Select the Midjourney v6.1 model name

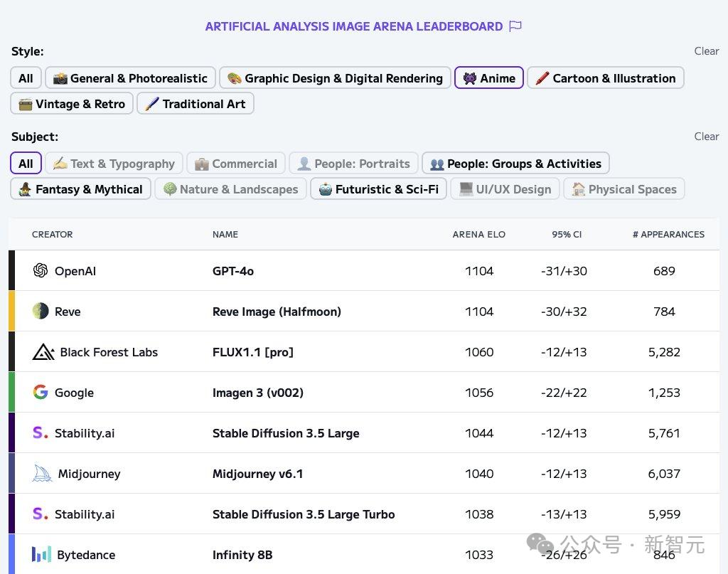pyautogui.click(x=257, y=474)
